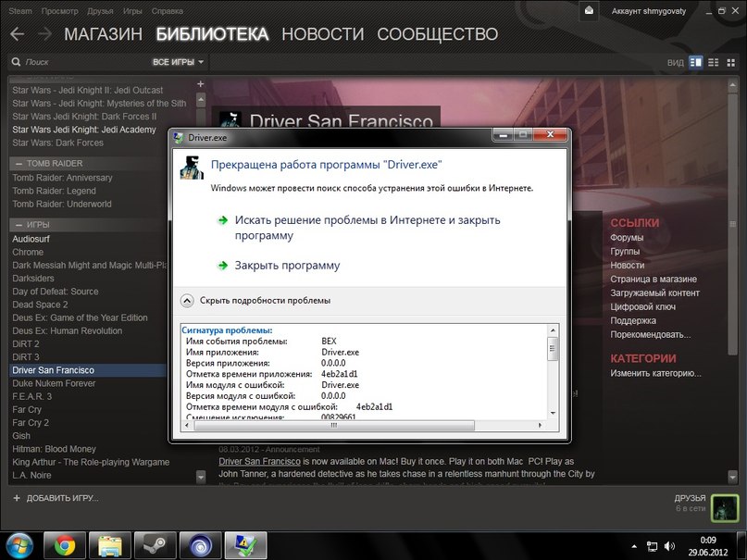Screen dimensions: 747x560
Task: Switch to the НОВОСТИ tab
Action: [x=322, y=34]
